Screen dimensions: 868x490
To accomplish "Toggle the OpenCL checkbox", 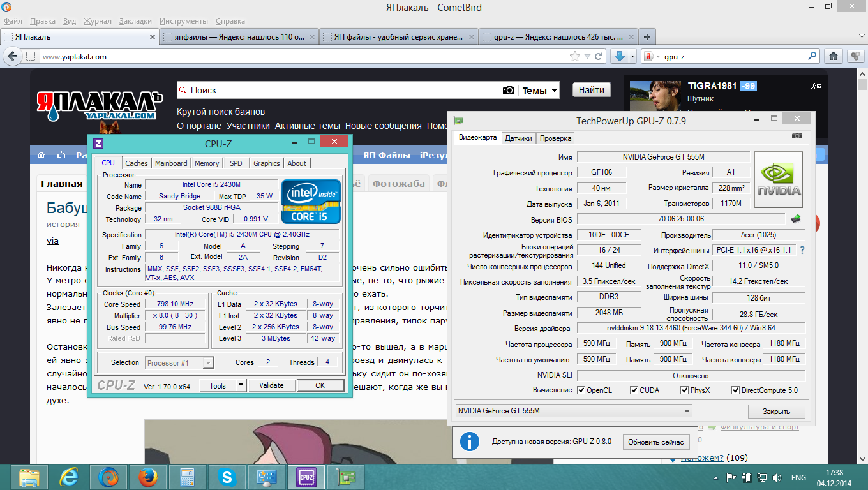I will pos(581,390).
